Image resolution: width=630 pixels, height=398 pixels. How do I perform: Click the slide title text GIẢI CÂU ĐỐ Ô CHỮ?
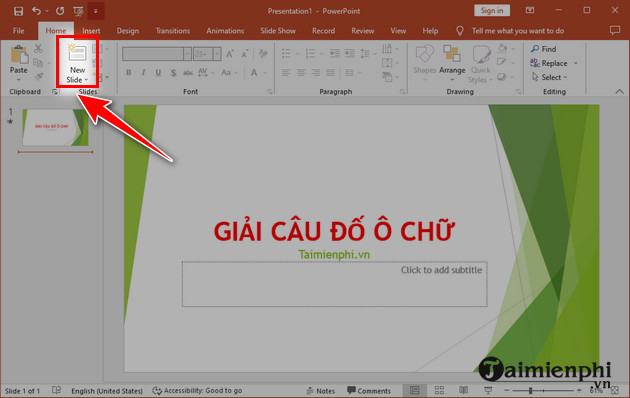pyautogui.click(x=334, y=231)
